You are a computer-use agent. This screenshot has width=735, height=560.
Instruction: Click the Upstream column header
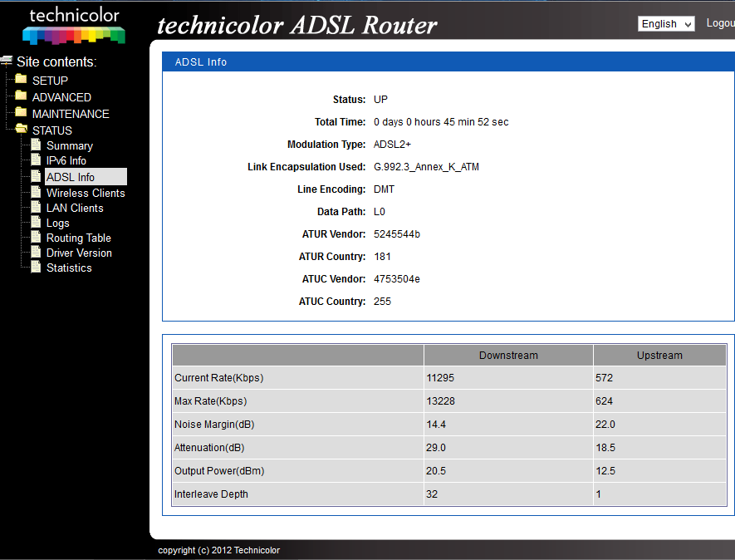(659, 356)
